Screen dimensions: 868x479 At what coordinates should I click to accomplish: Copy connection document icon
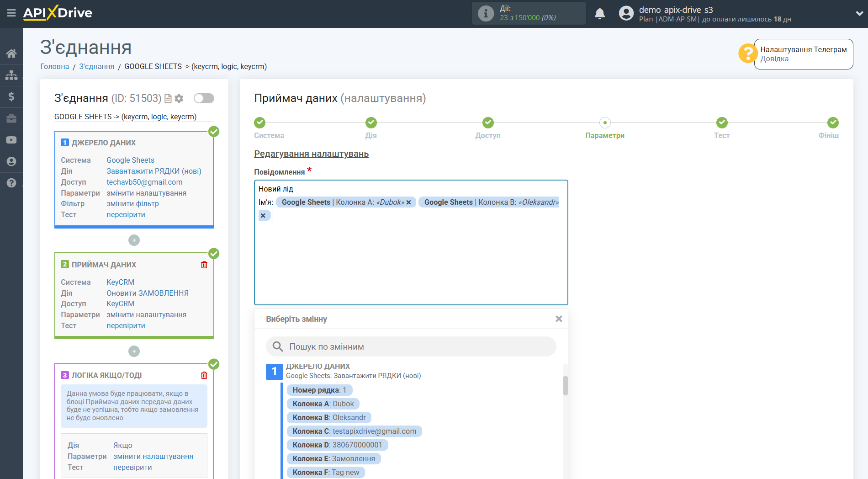168,98
